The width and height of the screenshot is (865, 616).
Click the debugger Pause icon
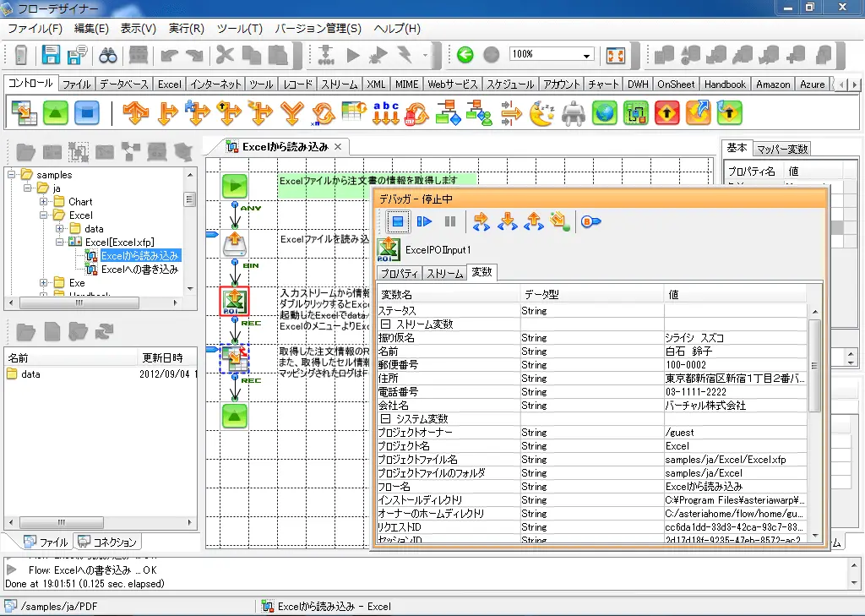click(450, 222)
